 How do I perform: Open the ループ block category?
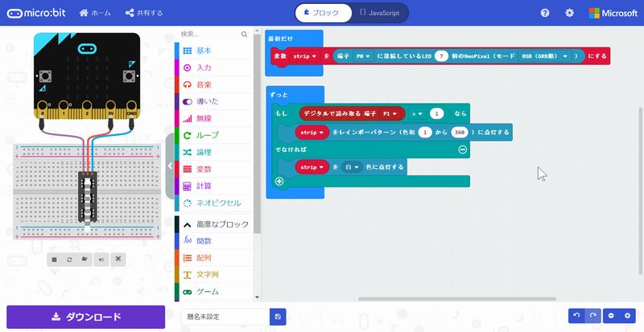point(208,135)
